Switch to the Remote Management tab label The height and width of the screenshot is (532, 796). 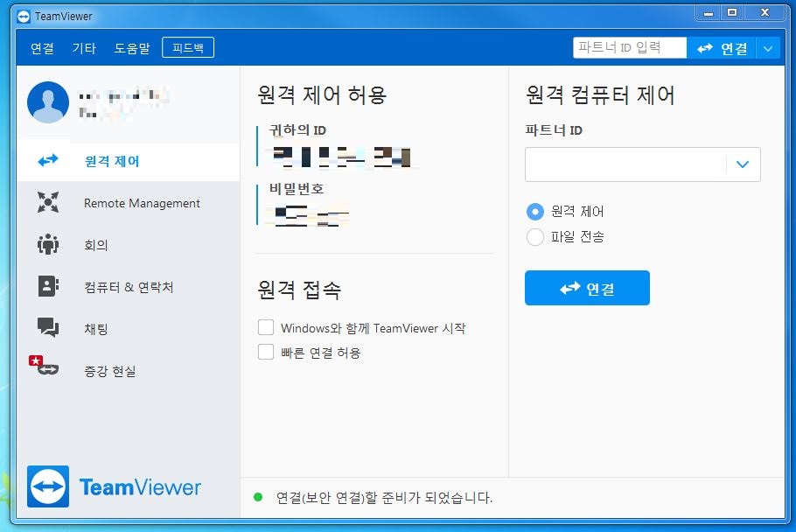142,203
